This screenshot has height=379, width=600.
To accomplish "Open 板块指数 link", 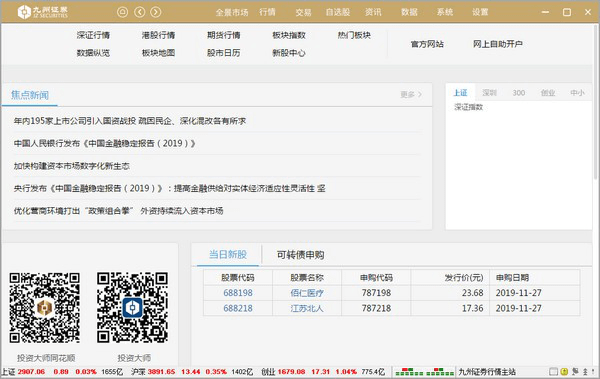I will tap(289, 35).
